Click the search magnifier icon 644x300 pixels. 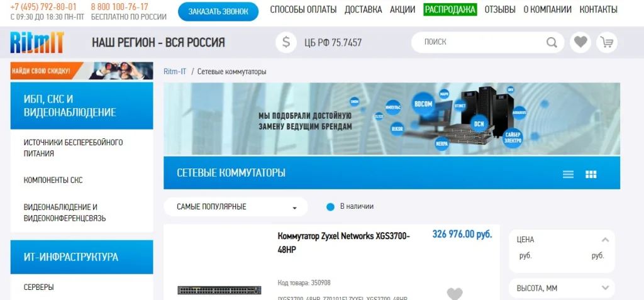[552, 42]
